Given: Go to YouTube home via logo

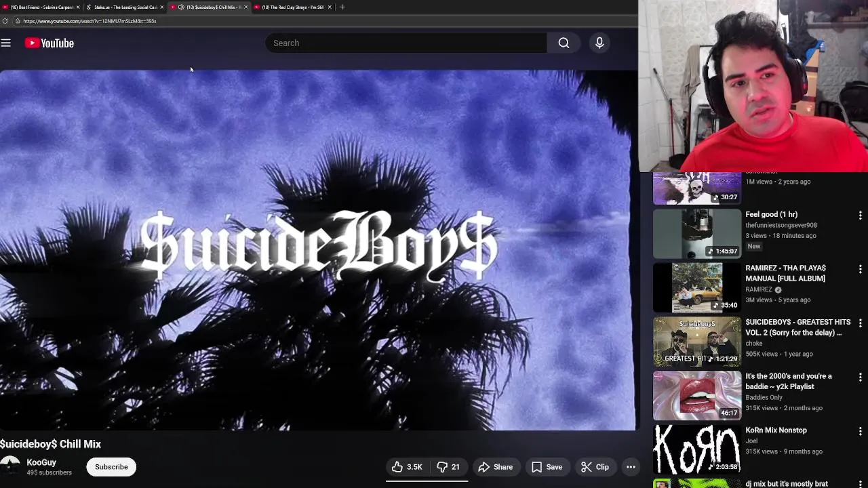Looking at the screenshot, I should 50,43.
